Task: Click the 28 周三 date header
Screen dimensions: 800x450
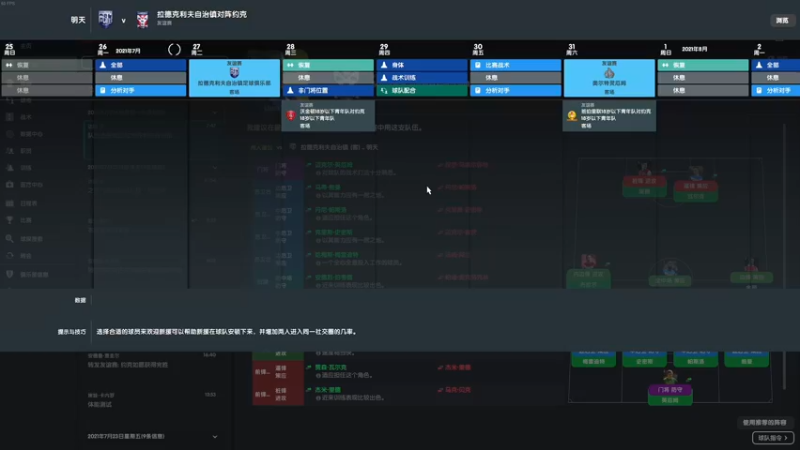Action: click(x=290, y=49)
